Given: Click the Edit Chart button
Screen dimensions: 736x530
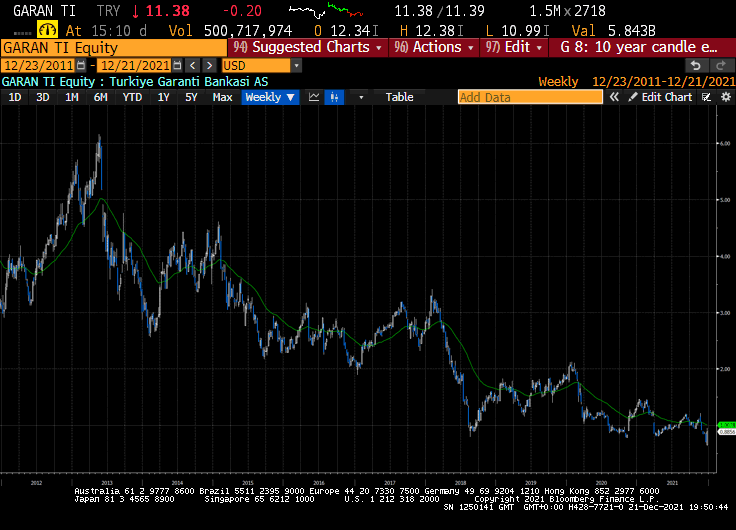Looking at the screenshot, I should tap(660, 97).
